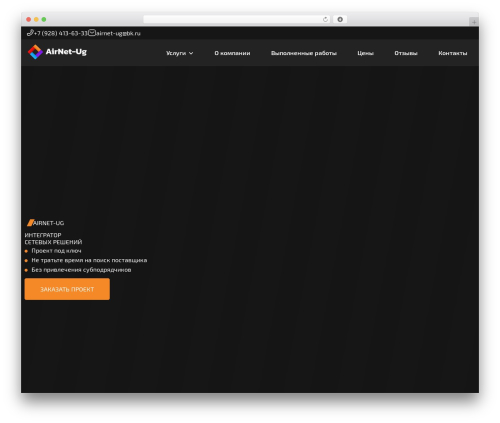Click the round icon beside the address bar
The width and height of the screenshot is (500, 423).
340,19
